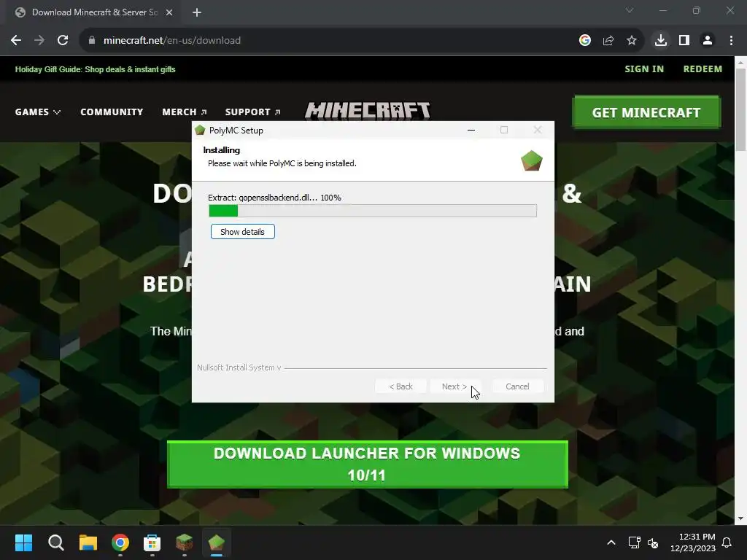The image size is (747, 560).
Task: Click the Chrome back arrow
Action: coord(16,41)
